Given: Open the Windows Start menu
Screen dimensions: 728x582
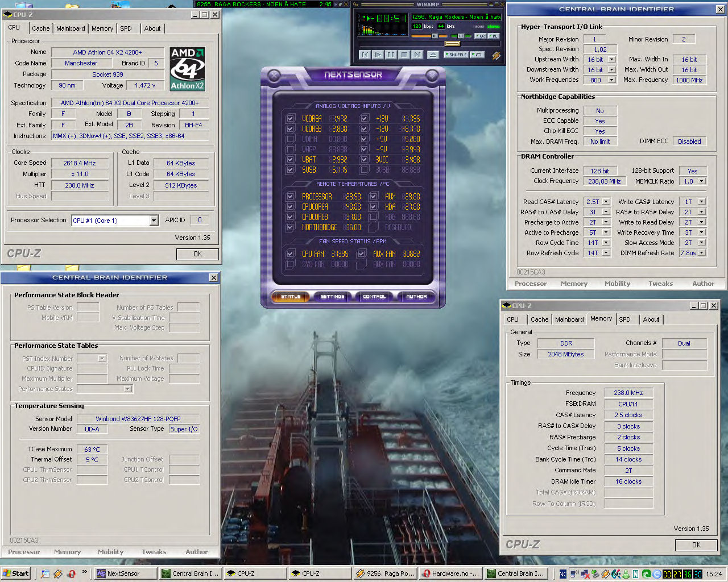Looking at the screenshot, I should click(15, 573).
